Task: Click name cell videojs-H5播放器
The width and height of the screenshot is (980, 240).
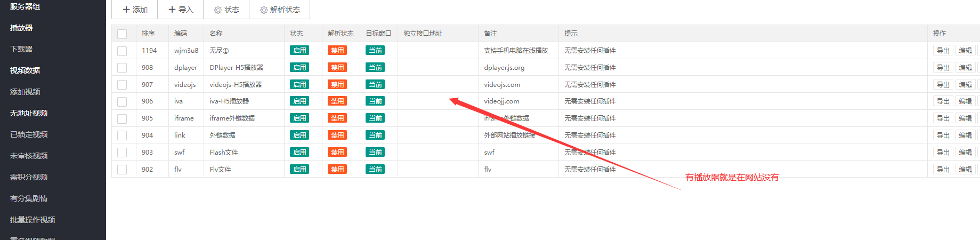Action: 236,85
